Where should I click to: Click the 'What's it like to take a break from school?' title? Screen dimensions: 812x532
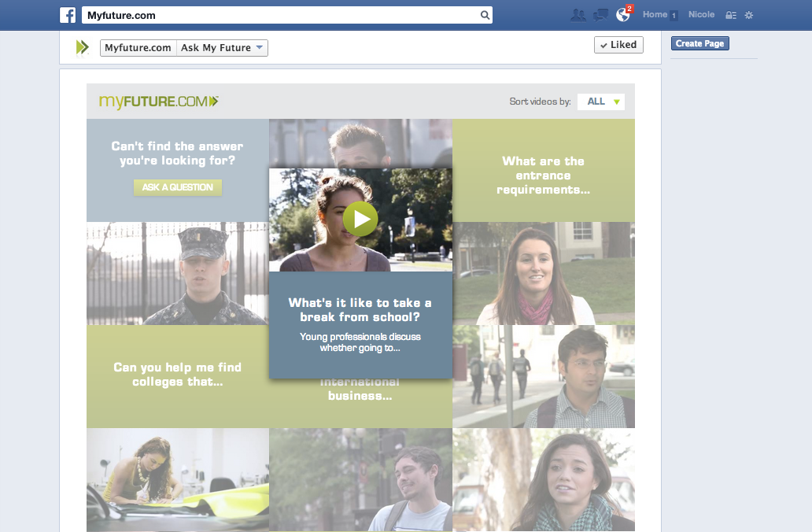click(360, 310)
